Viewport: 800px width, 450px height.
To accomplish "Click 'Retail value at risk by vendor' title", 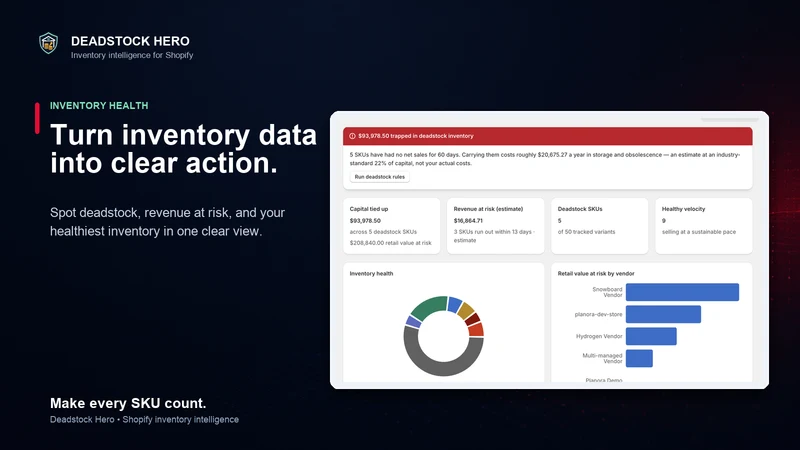I will tap(596, 273).
